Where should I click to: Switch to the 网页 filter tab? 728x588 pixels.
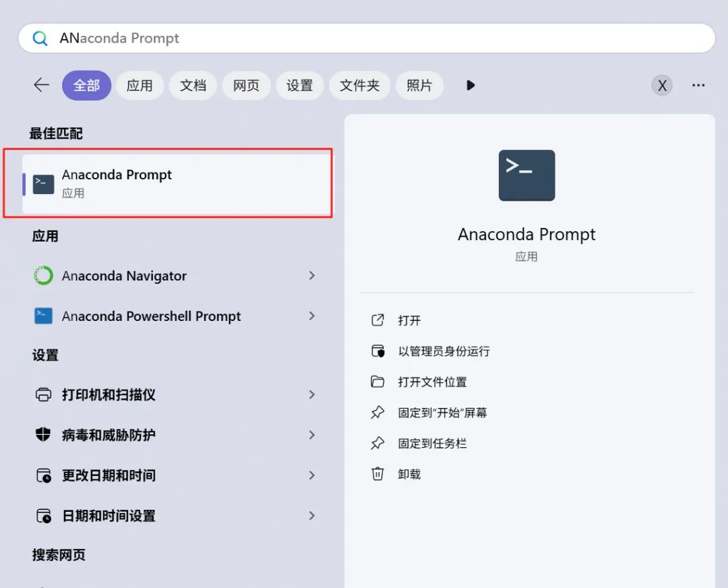tap(246, 86)
